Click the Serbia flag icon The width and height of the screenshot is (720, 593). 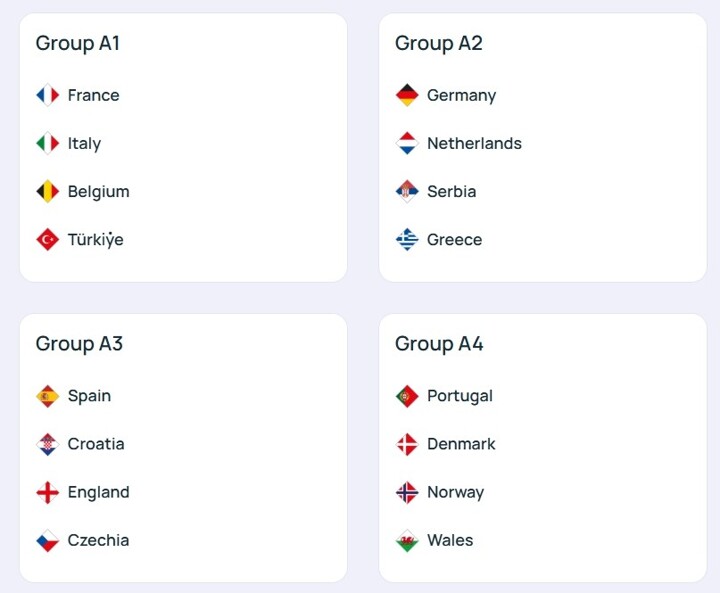(407, 192)
